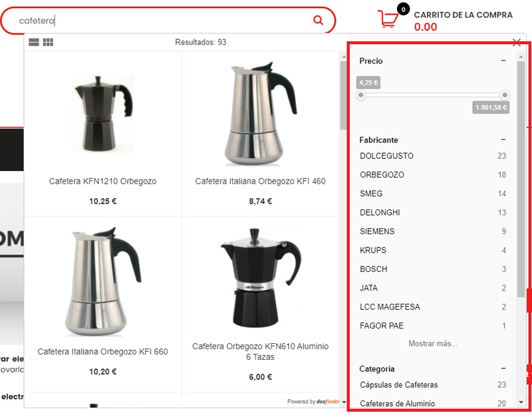Collapse the Categoría filter section
This screenshot has width=532, height=417.
(503, 368)
